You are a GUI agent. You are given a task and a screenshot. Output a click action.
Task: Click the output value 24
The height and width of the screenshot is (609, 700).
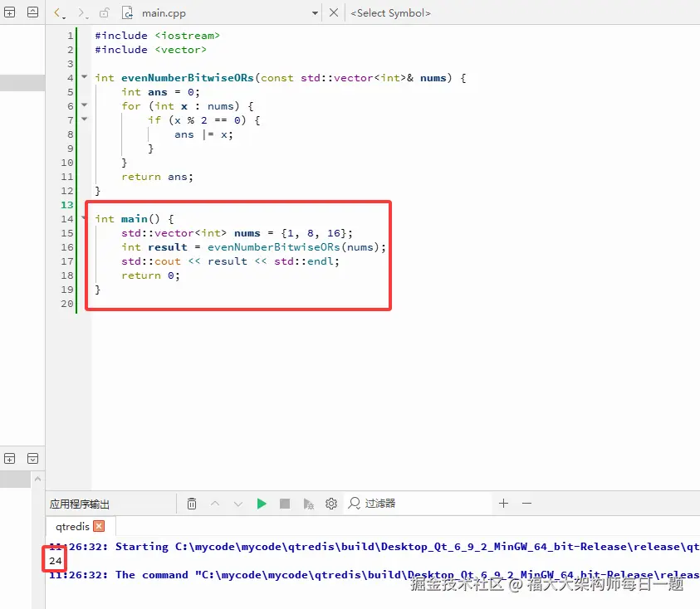tap(56, 560)
